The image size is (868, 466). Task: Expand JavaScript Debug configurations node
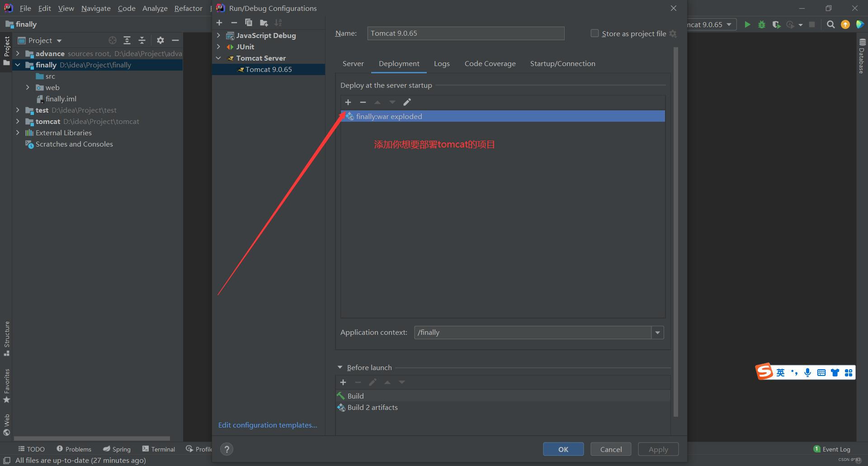219,35
